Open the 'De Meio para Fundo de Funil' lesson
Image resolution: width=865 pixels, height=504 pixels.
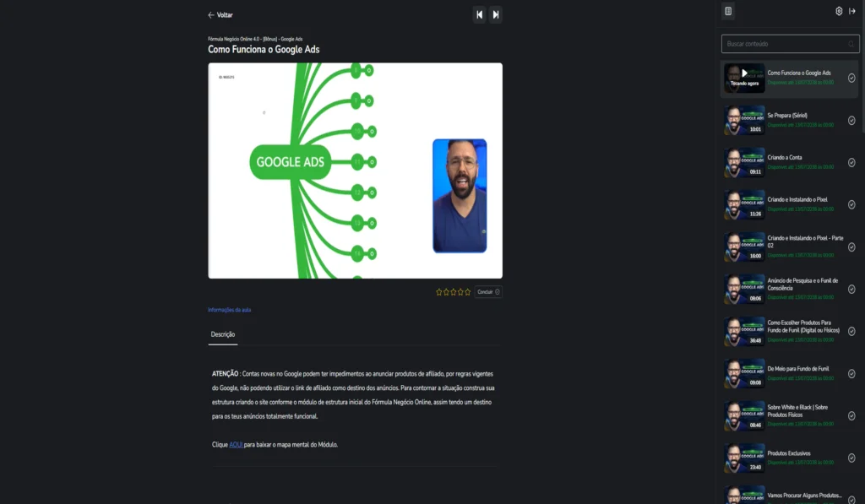point(798,369)
